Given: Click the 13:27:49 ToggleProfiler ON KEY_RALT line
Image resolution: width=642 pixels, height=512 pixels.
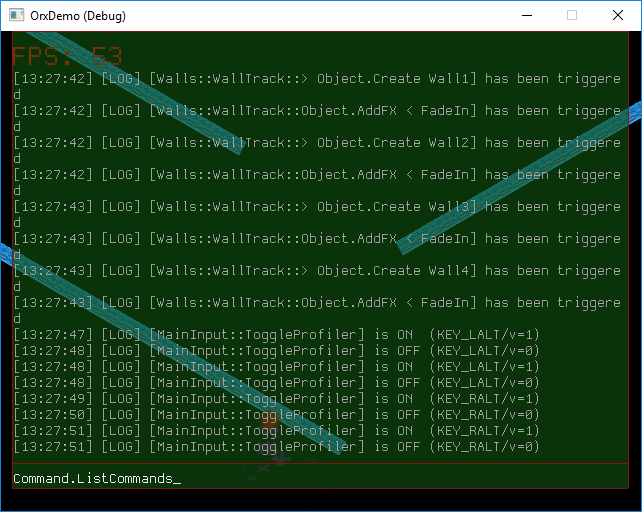Looking at the screenshot, I should point(276,399).
